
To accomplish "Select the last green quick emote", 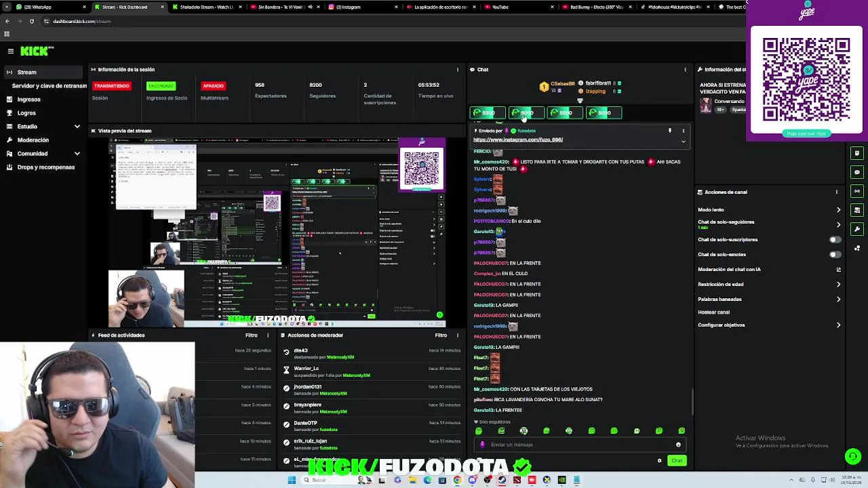I will [x=682, y=431].
